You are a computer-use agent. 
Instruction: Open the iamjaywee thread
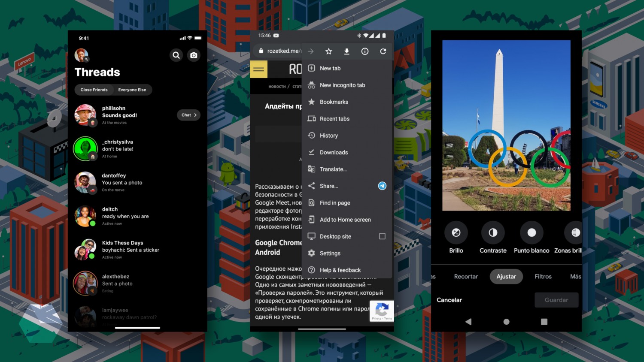tap(137, 316)
